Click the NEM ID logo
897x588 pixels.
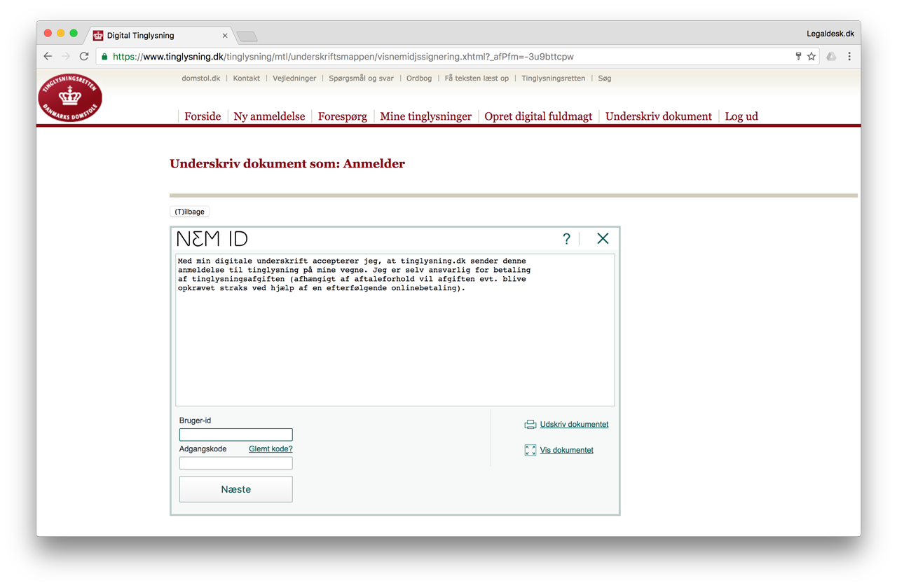[212, 239]
